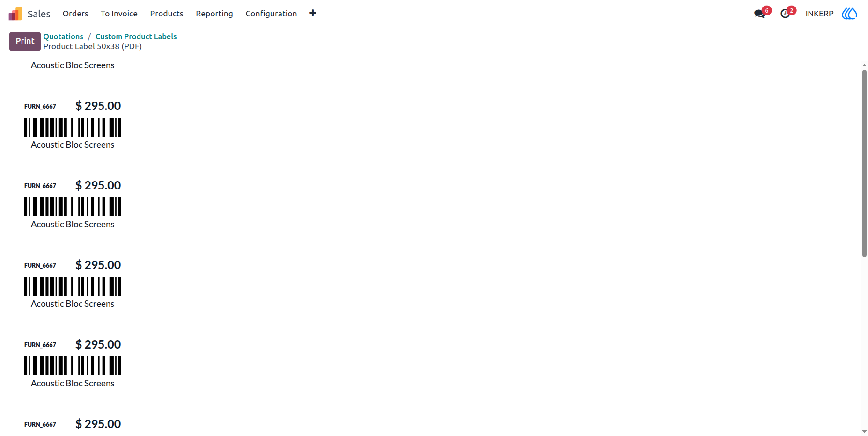Image resolution: width=868 pixels, height=436 pixels.
Task: Open Custom Product Labels breadcrumb
Action: pos(136,36)
